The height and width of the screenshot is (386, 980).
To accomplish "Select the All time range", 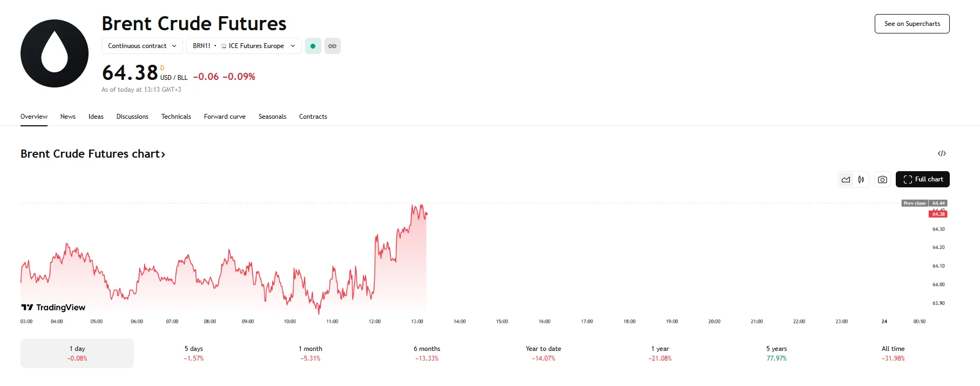I will tap(893, 353).
